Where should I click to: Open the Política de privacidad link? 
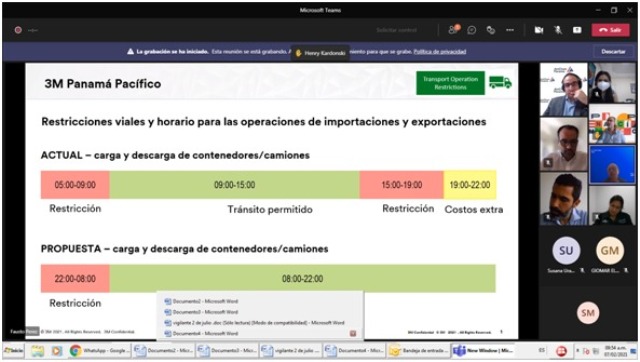click(440, 51)
